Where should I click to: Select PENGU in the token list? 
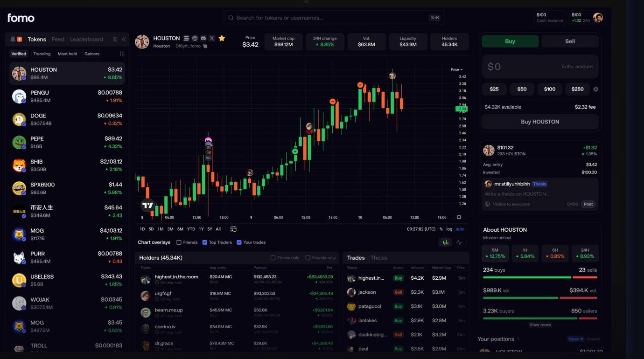67,97
